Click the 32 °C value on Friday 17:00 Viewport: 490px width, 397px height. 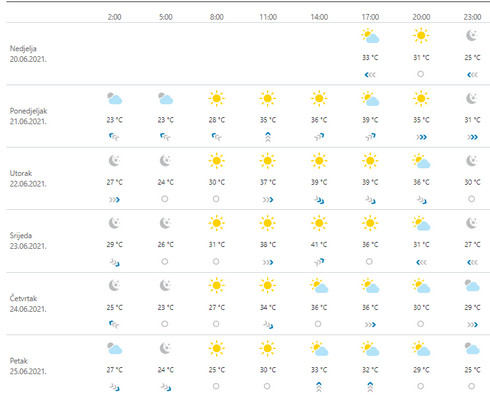click(x=370, y=370)
